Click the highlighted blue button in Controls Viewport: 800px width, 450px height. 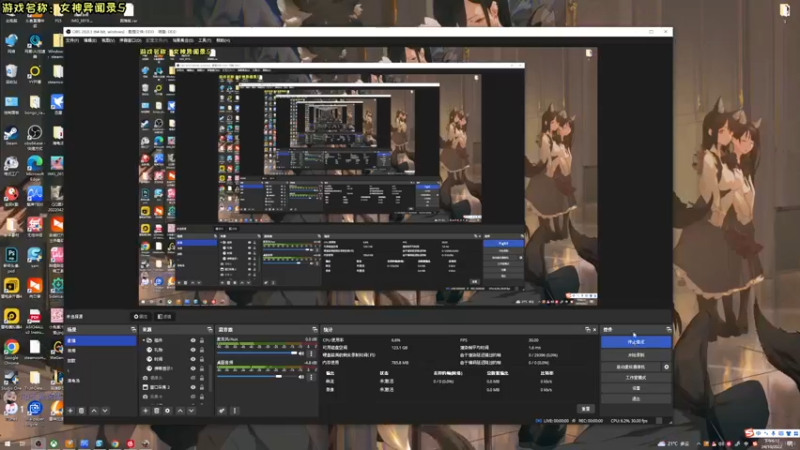[636, 342]
